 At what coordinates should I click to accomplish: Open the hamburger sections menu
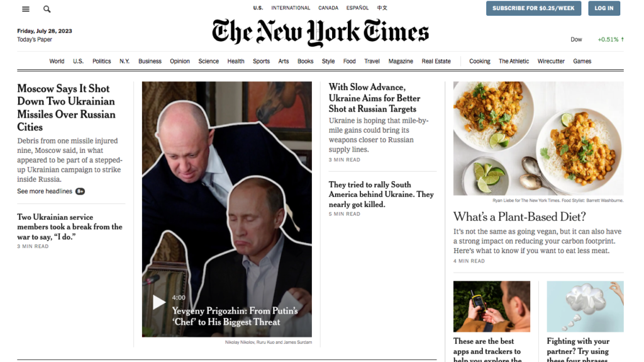pyautogui.click(x=25, y=9)
